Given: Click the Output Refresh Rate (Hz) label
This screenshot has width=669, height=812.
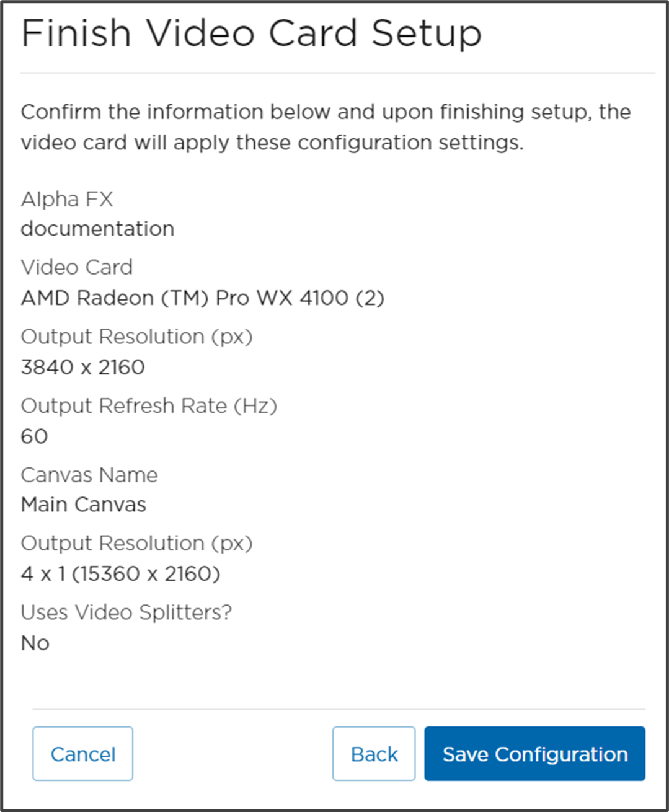Looking at the screenshot, I should click(x=149, y=406).
